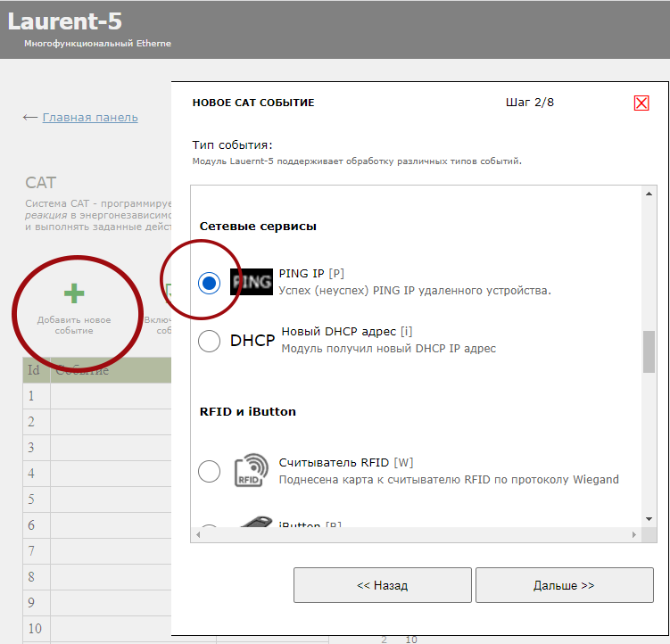Image resolution: width=670 pixels, height=644 pixels.
Task: Click the scroll down arrow in event list
Action: [x=649, y=518]
